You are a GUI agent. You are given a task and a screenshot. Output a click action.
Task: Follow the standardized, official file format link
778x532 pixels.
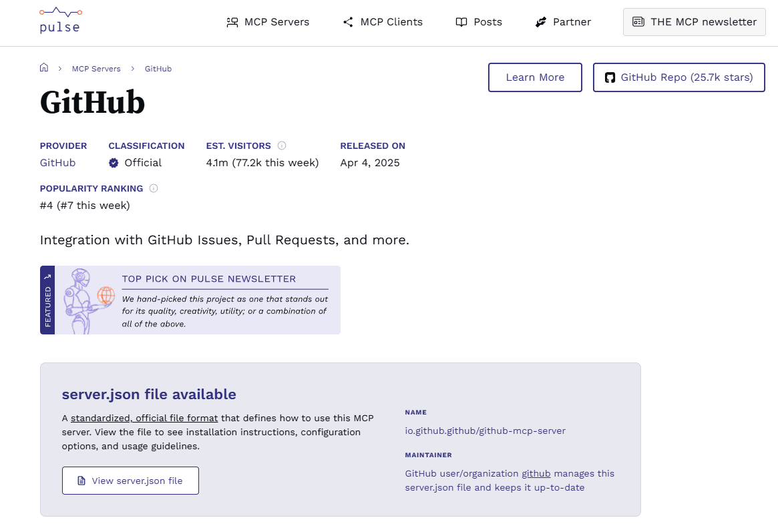click(x=145, y=418)
